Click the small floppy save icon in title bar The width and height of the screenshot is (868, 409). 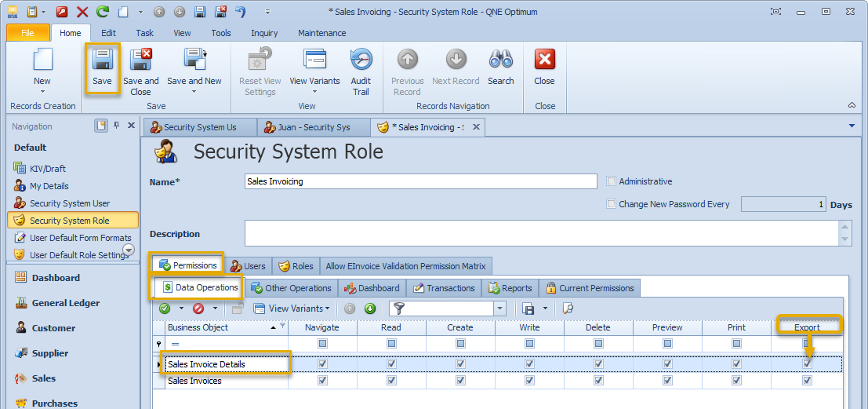(x=200, y=11)
